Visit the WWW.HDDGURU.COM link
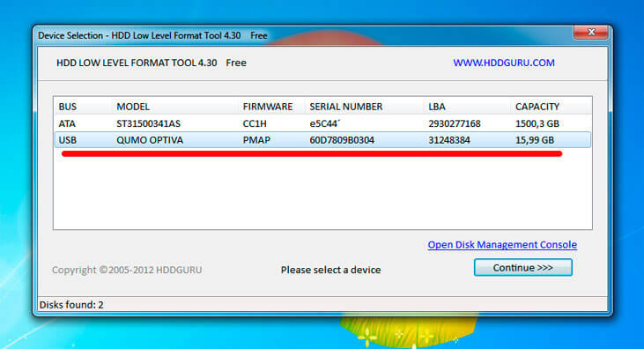This screenshot has width=644, height=349. 504,63
